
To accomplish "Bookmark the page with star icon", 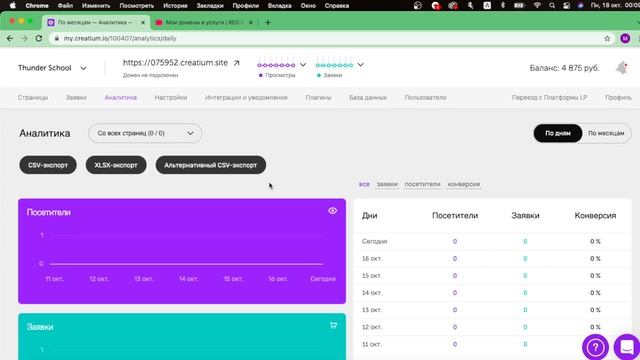I will pos(607,38).
